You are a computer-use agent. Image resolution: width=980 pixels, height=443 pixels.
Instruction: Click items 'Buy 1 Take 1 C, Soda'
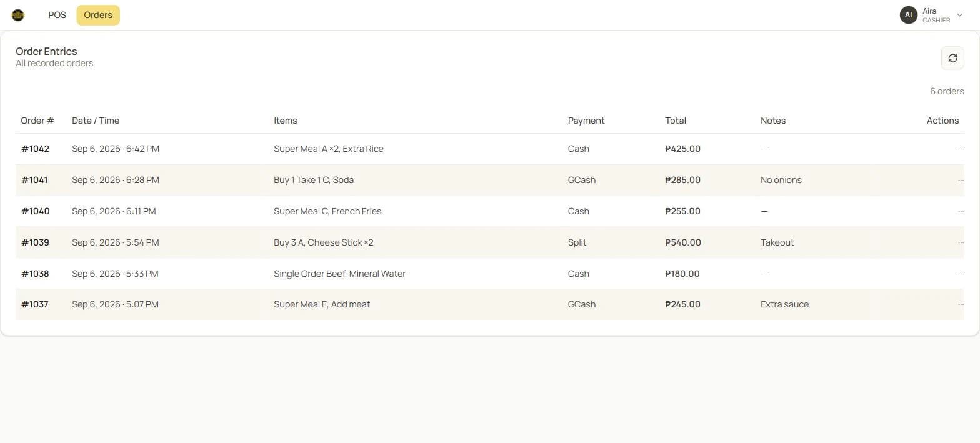click(314, 180)
